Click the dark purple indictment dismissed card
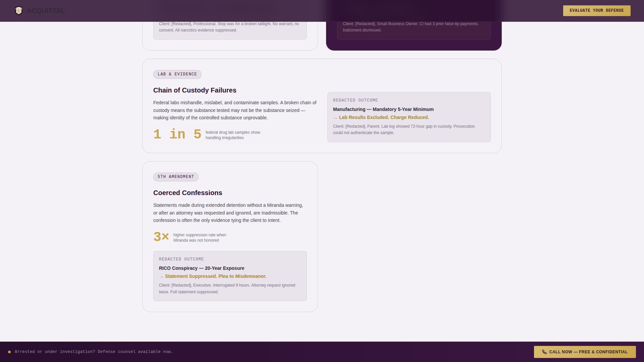 coord(414,44)
